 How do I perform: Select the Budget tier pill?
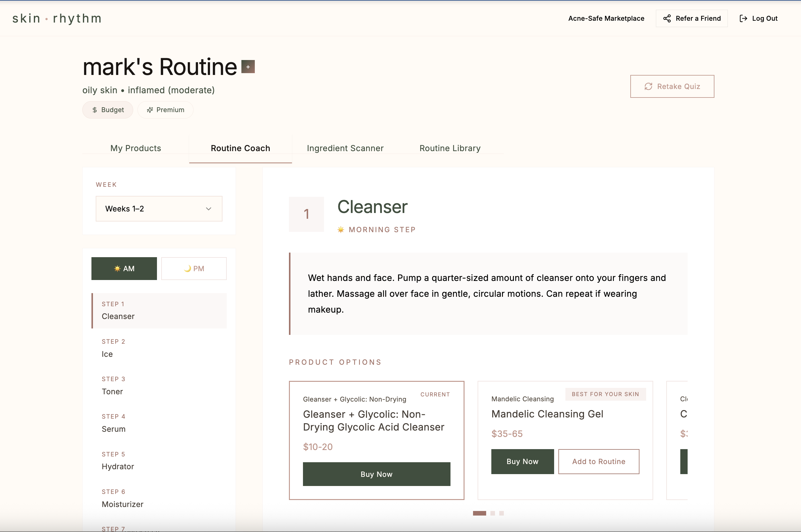point(108,110)
